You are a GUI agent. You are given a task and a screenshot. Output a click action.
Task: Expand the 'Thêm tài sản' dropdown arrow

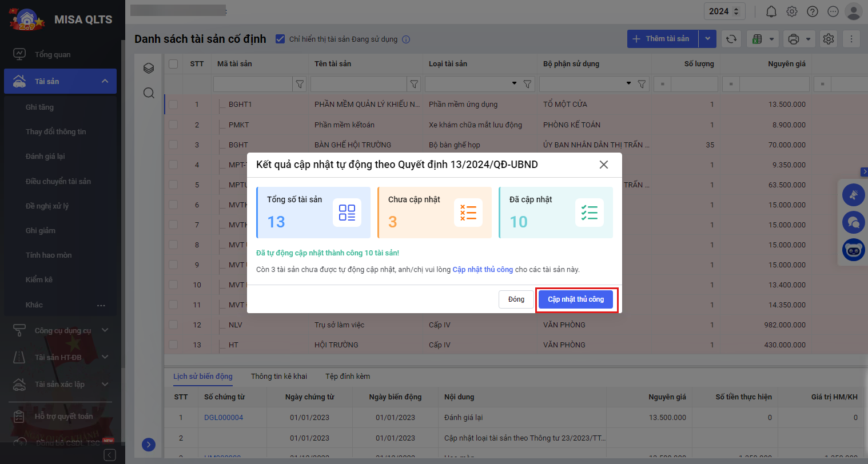click(x=707, y=39)
